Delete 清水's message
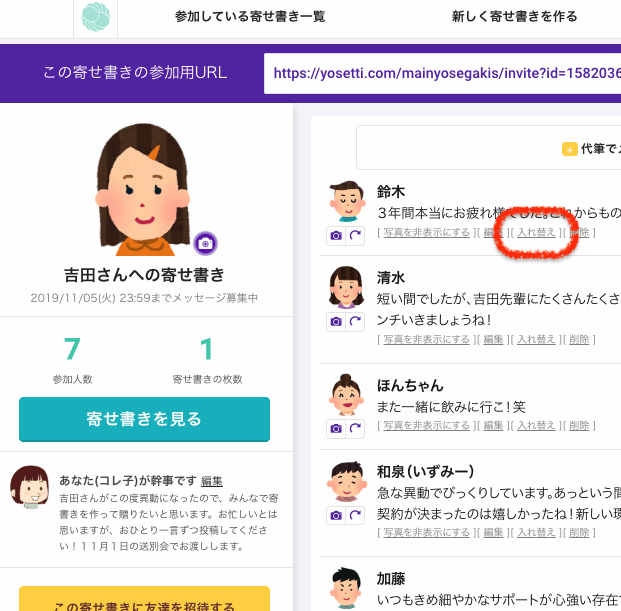The image size is (621, 611). click(x=579, y=339)
